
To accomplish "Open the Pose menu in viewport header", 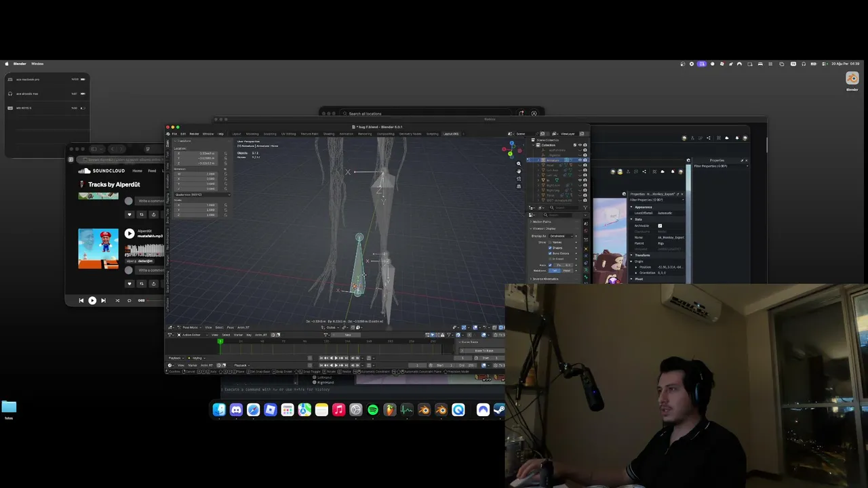I will click(230, 327).
